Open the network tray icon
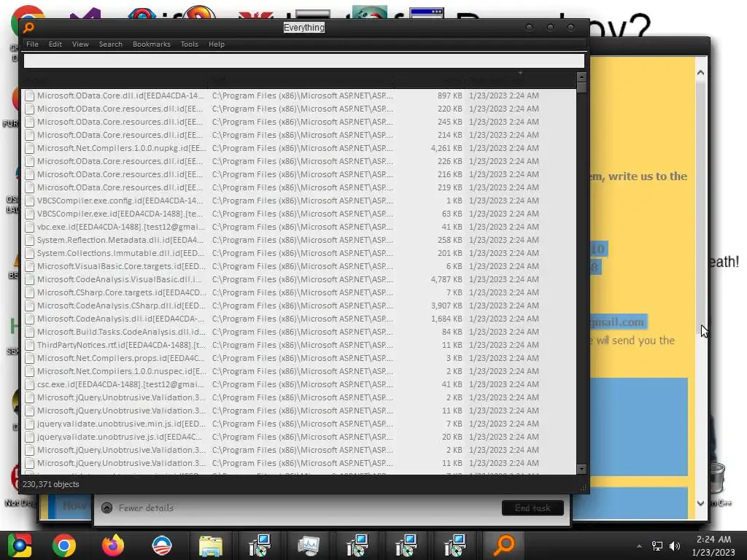Screen dimensions: 747x560 [x=657, y=546]
